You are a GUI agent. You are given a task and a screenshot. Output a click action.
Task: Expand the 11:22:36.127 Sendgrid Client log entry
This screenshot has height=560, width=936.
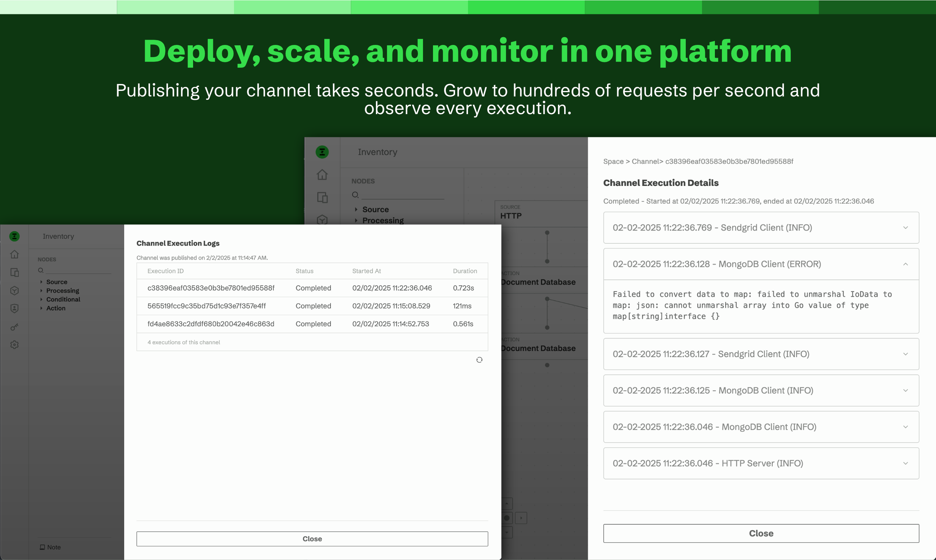(x=761, y=354)
